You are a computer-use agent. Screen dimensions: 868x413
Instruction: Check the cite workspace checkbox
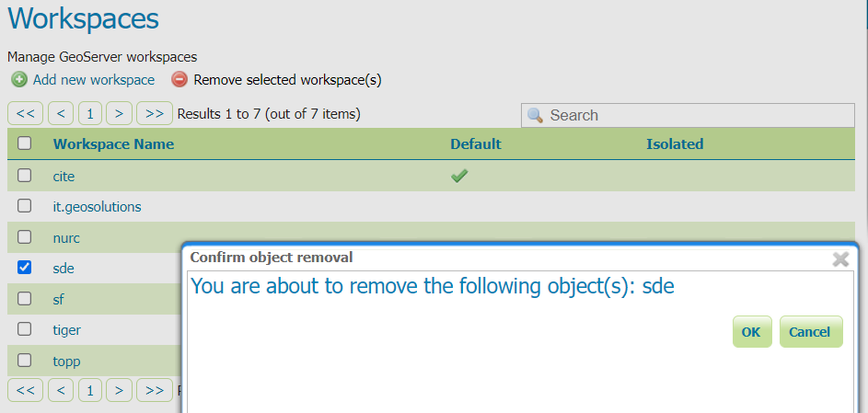pos(25,176)
